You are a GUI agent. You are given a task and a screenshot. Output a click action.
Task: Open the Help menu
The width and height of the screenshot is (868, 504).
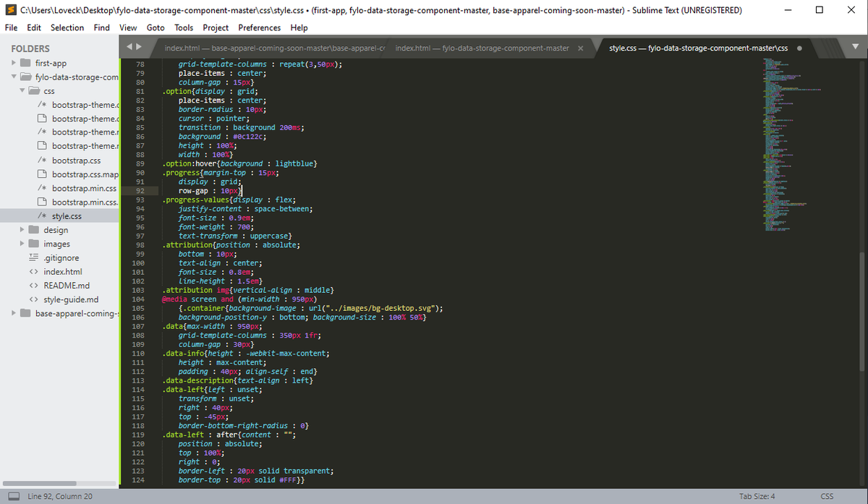299,27
